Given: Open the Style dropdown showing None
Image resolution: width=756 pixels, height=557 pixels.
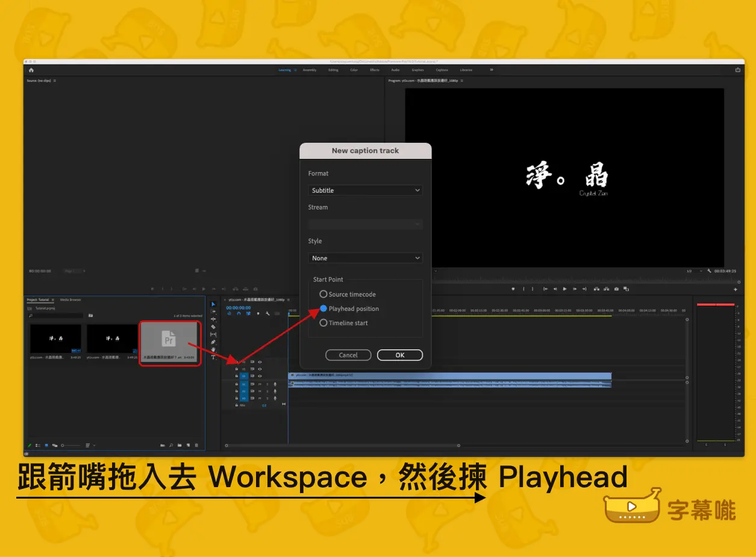Looking at the screenshot, I should pos(365,258).
